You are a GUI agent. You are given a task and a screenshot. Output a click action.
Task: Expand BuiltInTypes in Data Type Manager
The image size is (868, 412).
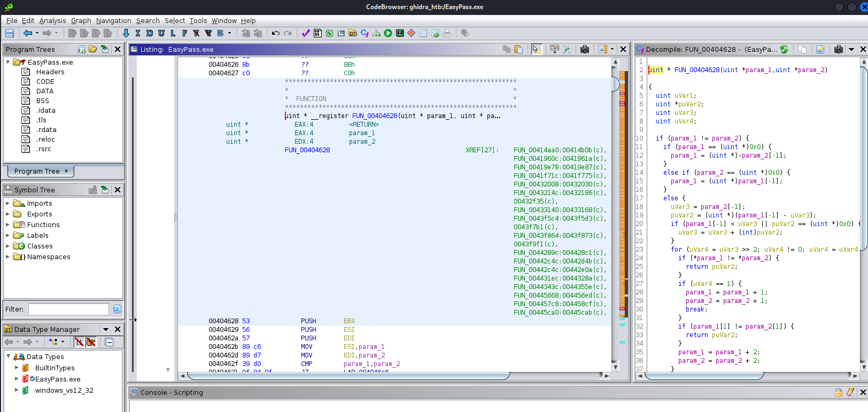(x=17, y=368)
